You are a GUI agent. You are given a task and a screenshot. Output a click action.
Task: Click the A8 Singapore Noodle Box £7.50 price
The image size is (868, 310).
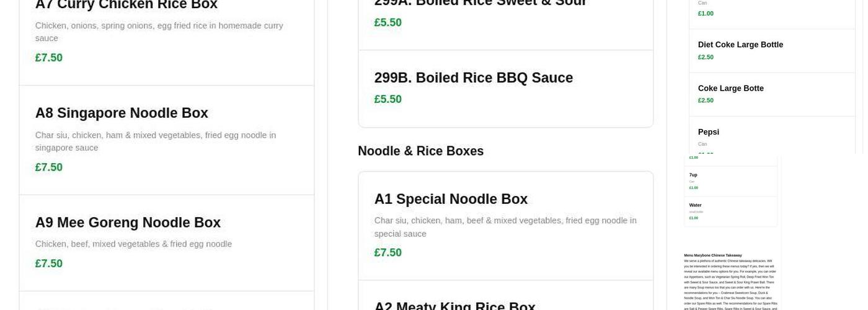pyautogui.click(x=49, y=167)
